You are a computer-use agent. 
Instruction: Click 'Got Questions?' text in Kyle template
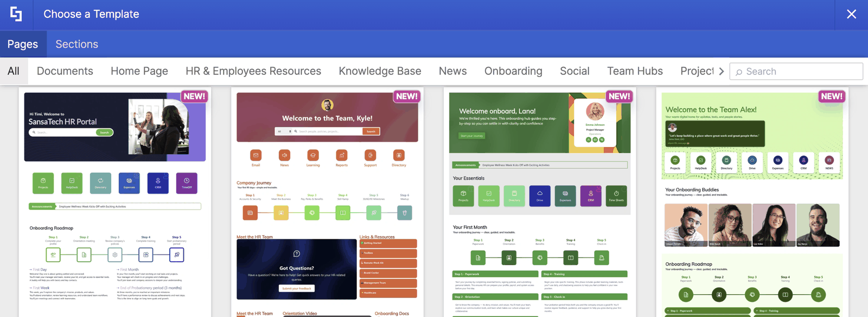pyautogui.click(x=297, y=268)
